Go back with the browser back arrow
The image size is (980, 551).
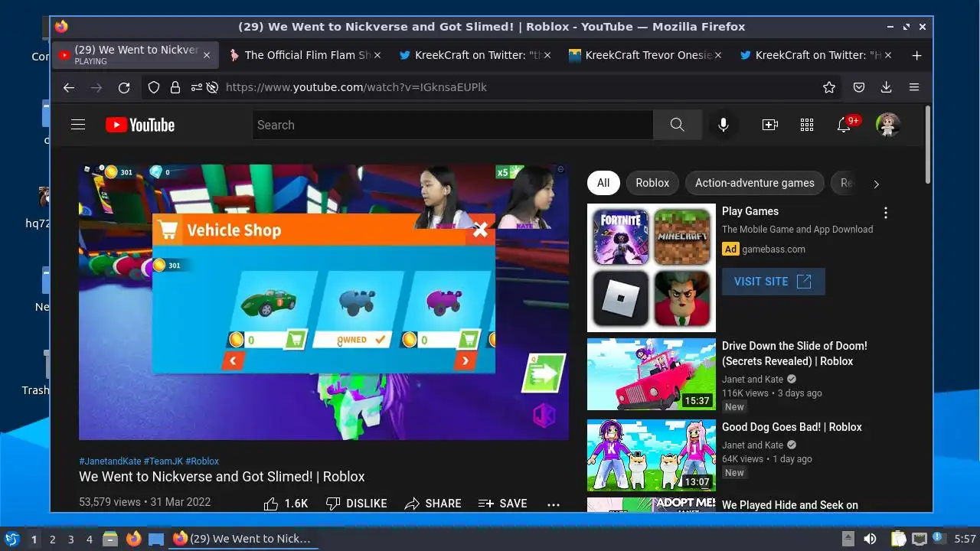[x=69, y=87]
